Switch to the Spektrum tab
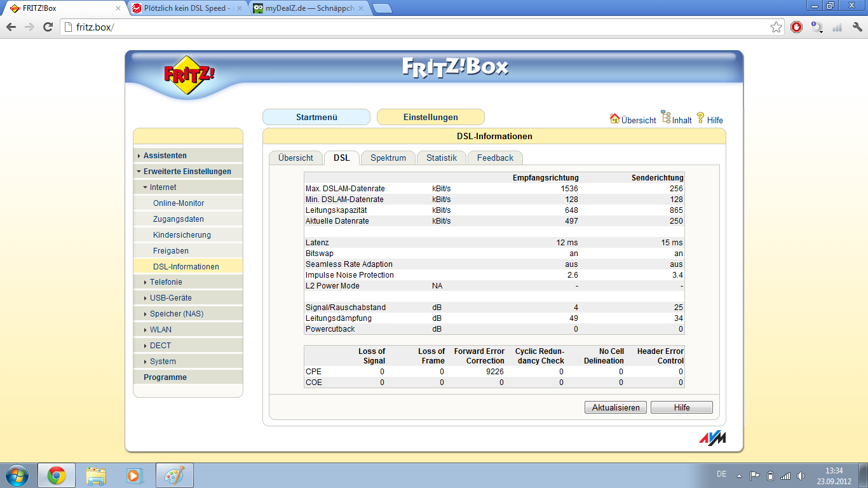This screenshot has width=868, height=488. tap(388, 158)
